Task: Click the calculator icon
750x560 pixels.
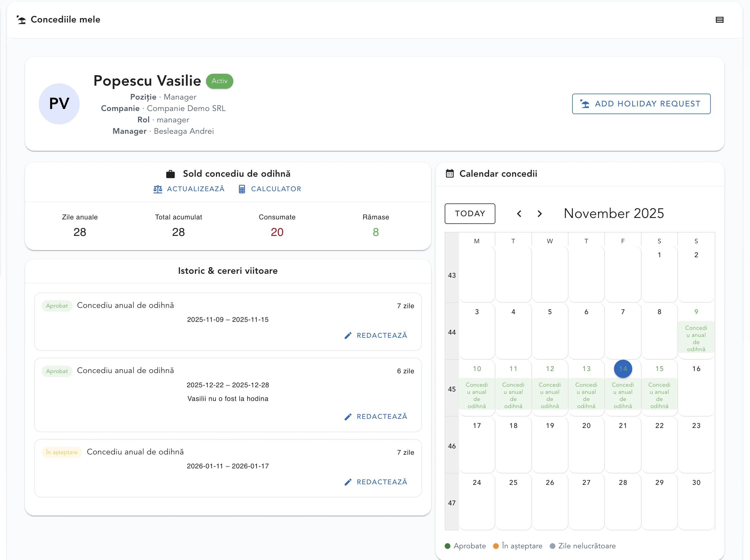Action: [242, 189]
